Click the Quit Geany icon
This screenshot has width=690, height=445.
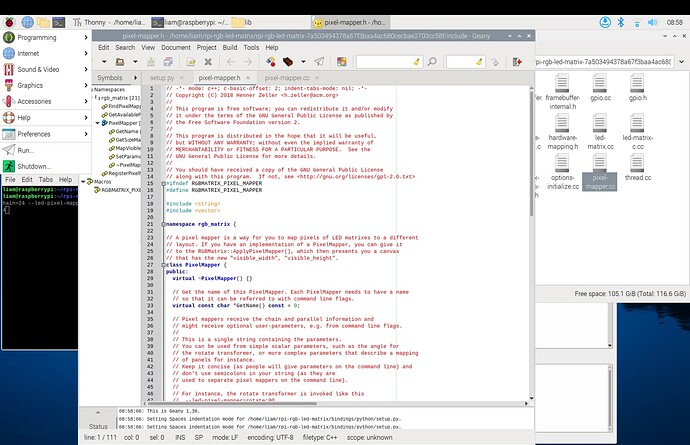[x=517, y=62]
